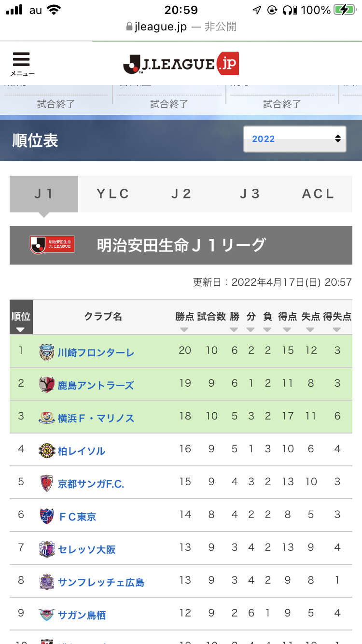Switch to the J2 tab
This screenshot has width=362, height=644.
181,194
